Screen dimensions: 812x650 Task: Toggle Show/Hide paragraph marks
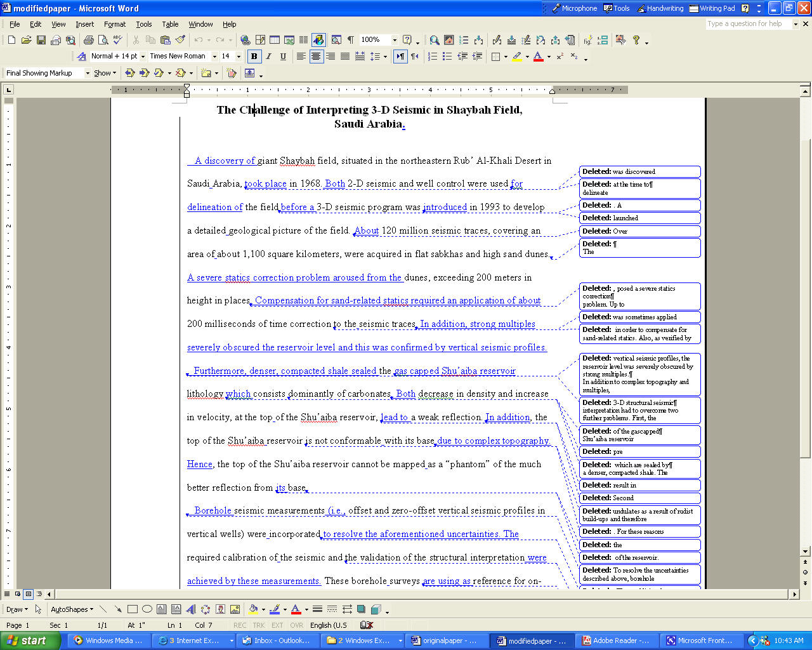350,40
